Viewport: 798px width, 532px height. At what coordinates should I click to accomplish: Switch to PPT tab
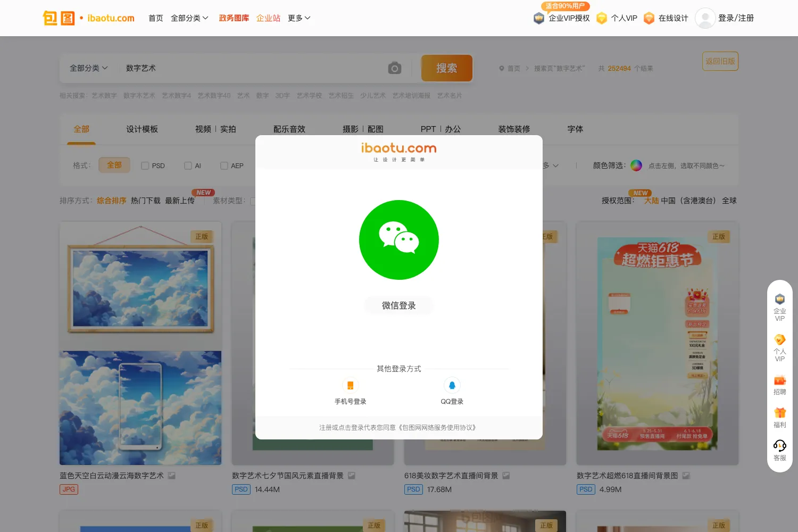pyautogui.click(x=428, y=129)
